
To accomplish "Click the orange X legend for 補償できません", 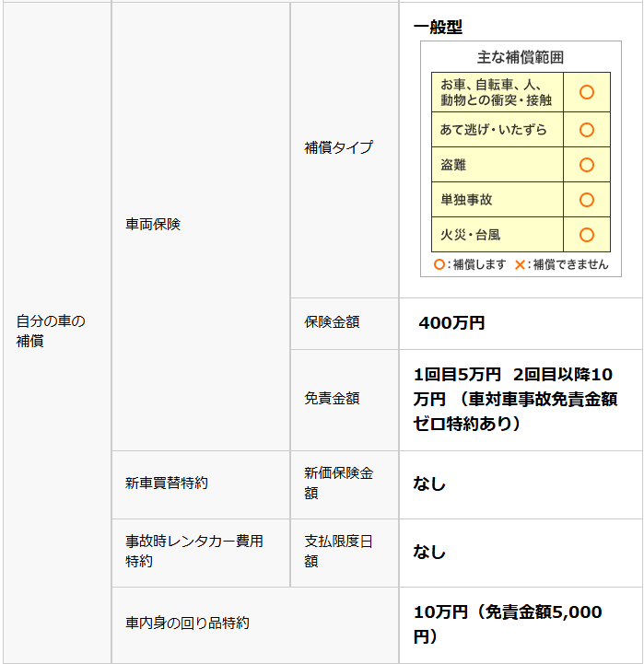I will tap(521, 264).
